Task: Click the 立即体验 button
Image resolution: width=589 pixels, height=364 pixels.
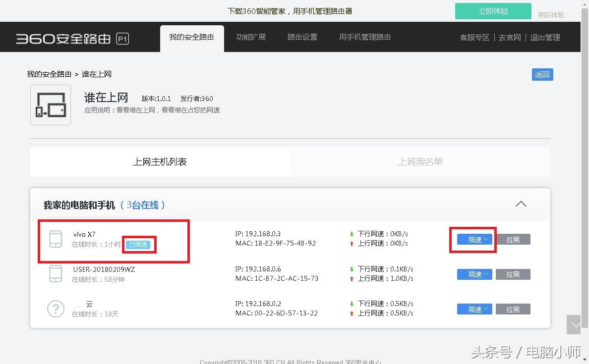Action: (x=493, y=10)
